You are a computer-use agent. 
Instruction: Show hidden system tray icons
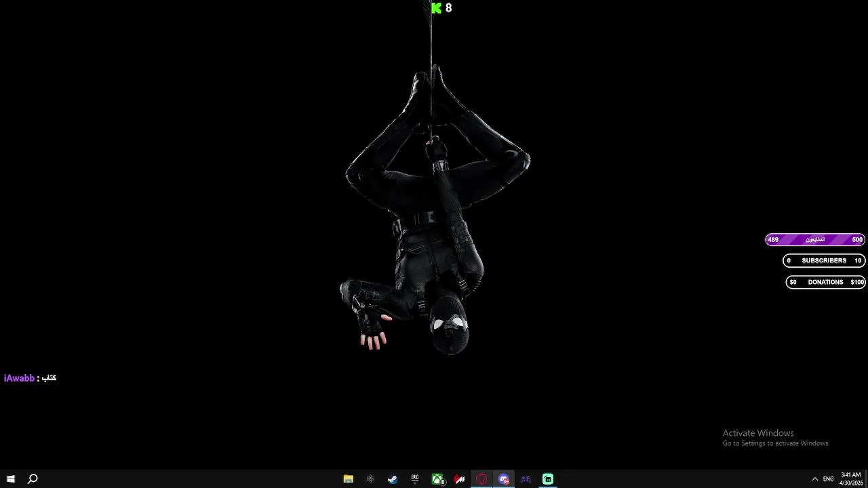point(814,479)
